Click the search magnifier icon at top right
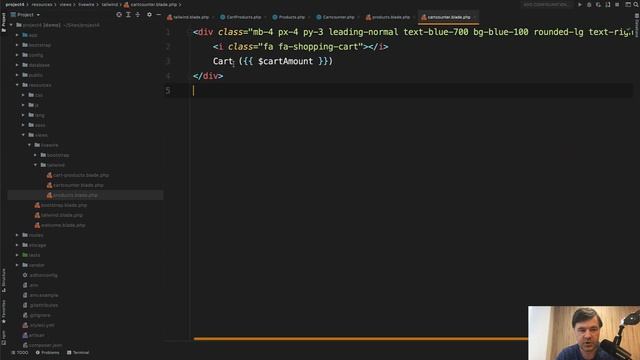The height and width of the screenshot is (360, 640). tap(636, 4)
